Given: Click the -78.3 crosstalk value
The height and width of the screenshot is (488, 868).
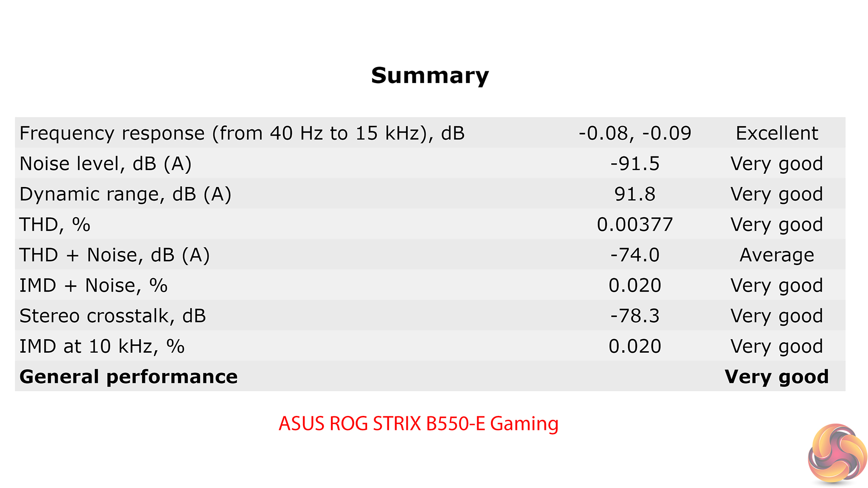Looking at the screenshot, I should [x=634, y=316].
